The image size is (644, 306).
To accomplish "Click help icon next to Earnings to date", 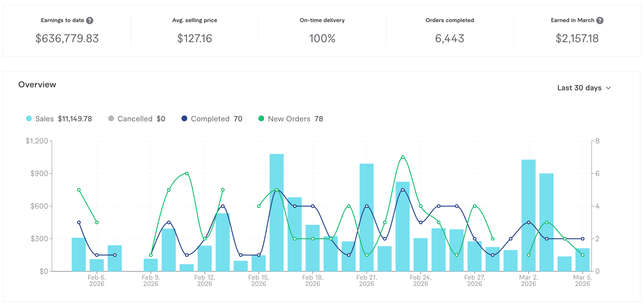I will coord(89,21).
